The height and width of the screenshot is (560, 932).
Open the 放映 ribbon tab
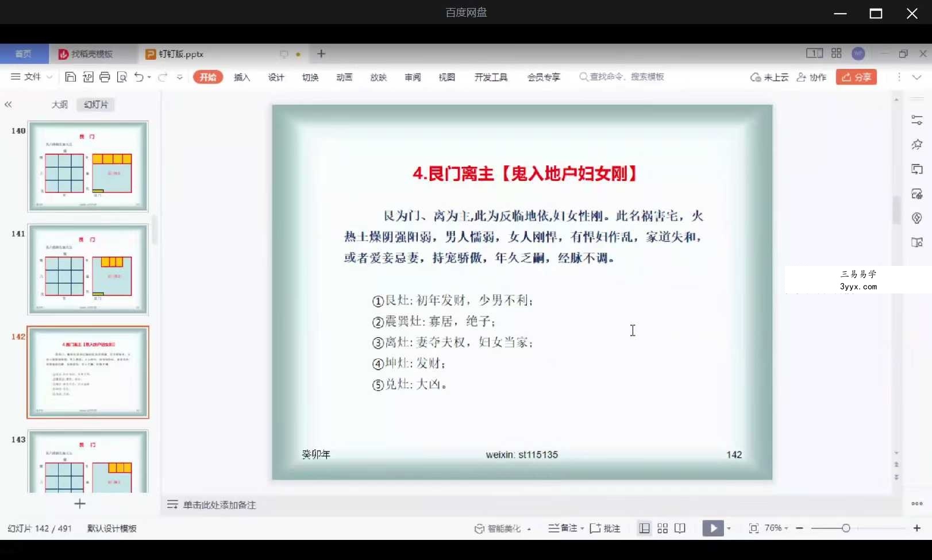point(379,77)
